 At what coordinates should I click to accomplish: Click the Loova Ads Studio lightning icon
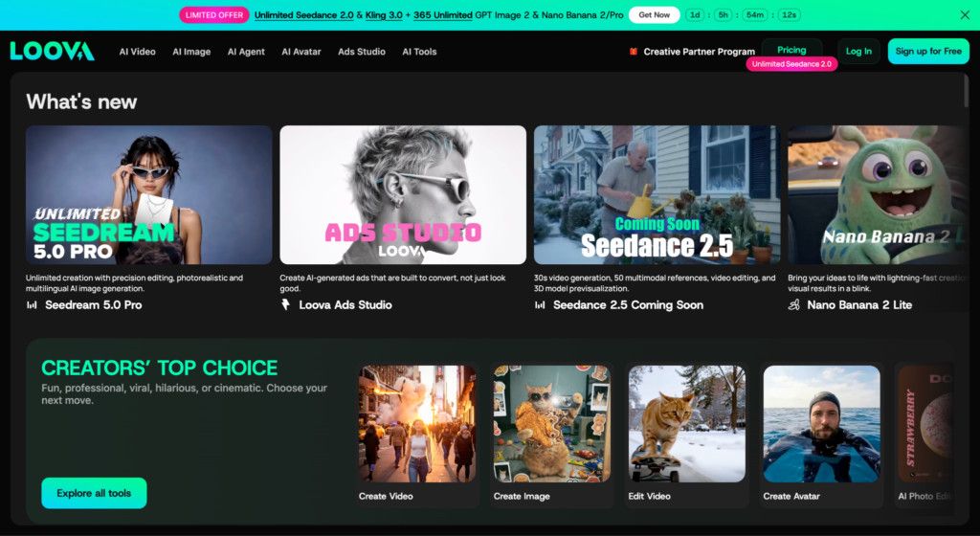point(285,305)
